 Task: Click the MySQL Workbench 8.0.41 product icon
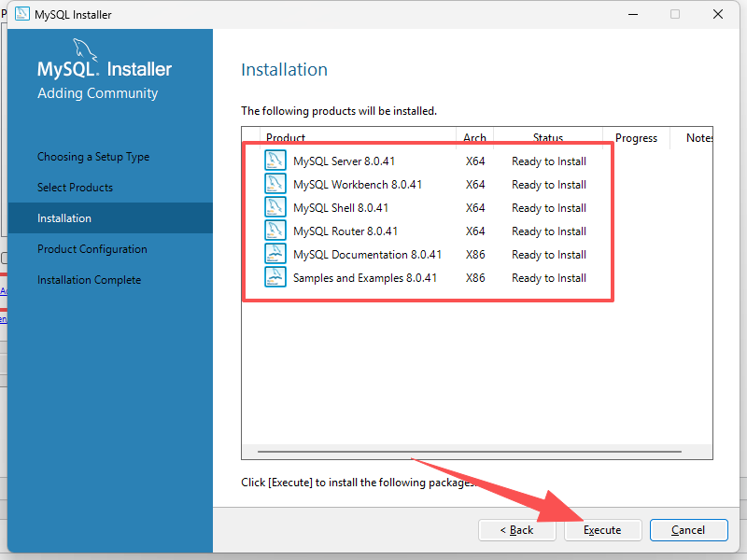tap(275, 184)
